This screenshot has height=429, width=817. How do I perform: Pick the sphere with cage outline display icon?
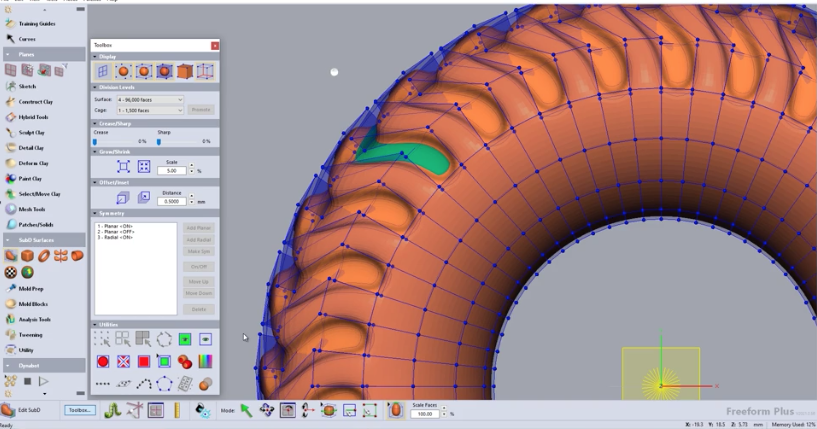click(x=144, y=71)
